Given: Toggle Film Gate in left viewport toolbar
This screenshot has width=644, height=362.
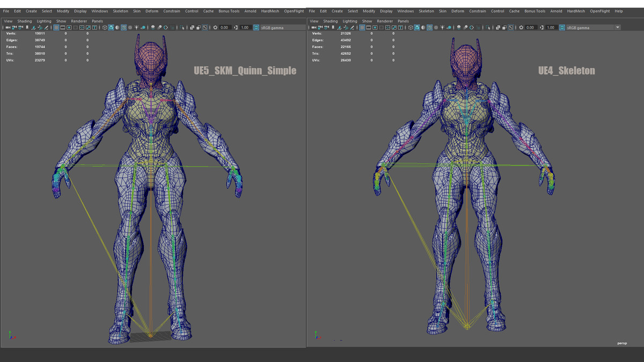Looking at the screenshot, I should tap(62, 27).
